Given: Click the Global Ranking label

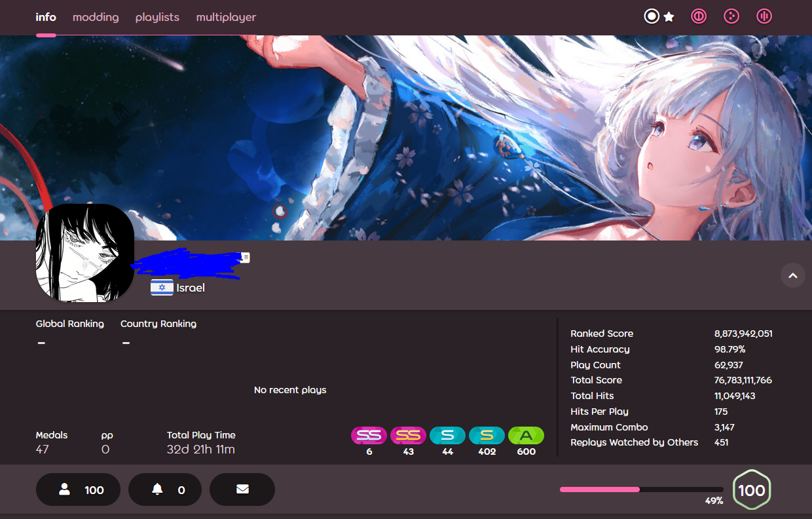Looking at the screenshot, I should pyautogui.click(x=70, y=324).
